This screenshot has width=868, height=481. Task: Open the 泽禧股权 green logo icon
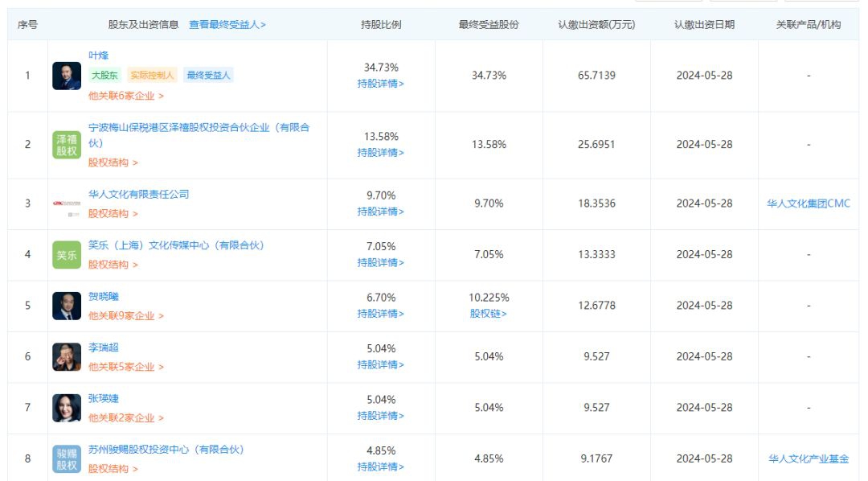(67, 145)
